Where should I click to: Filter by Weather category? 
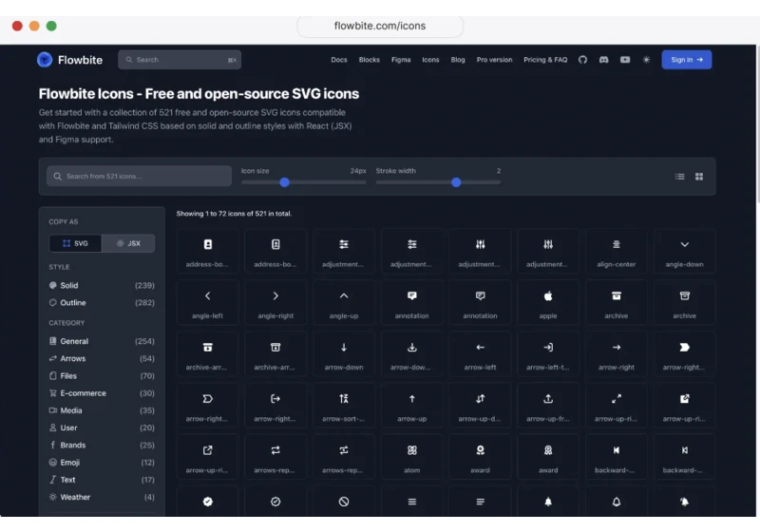102,497
